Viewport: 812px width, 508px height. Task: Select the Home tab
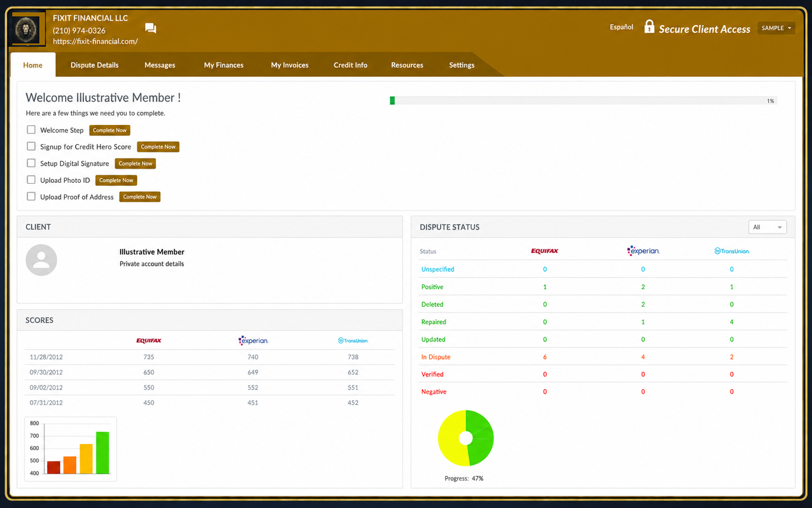pos(33,65)
